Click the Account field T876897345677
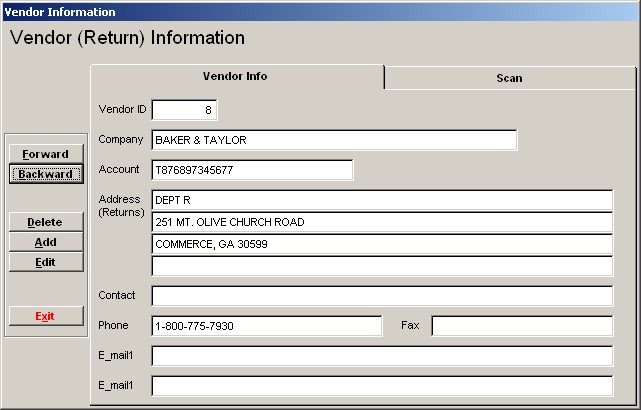Image resolution: width=641 pixels, height=410 pixels. tap(252, 170)
